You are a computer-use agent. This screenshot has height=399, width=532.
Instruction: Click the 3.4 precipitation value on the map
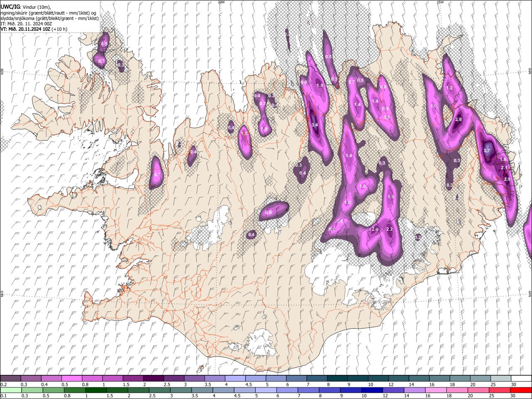[x=315, y=125]
